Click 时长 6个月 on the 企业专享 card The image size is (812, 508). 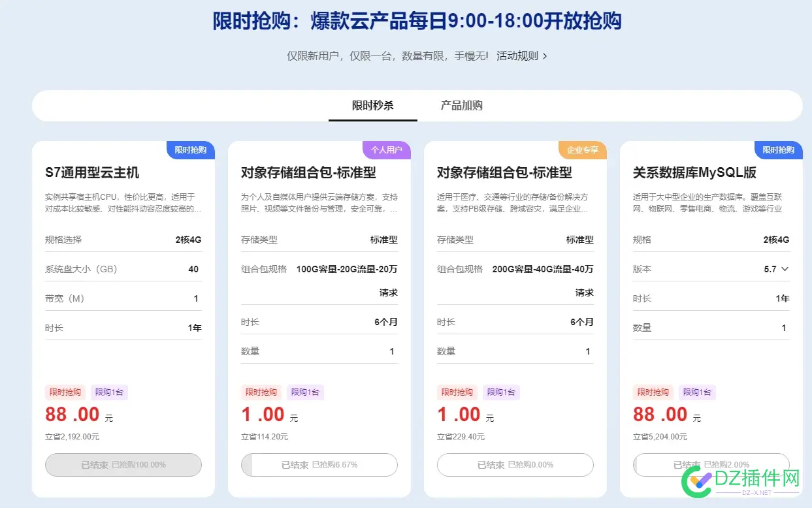coord(582,322)
